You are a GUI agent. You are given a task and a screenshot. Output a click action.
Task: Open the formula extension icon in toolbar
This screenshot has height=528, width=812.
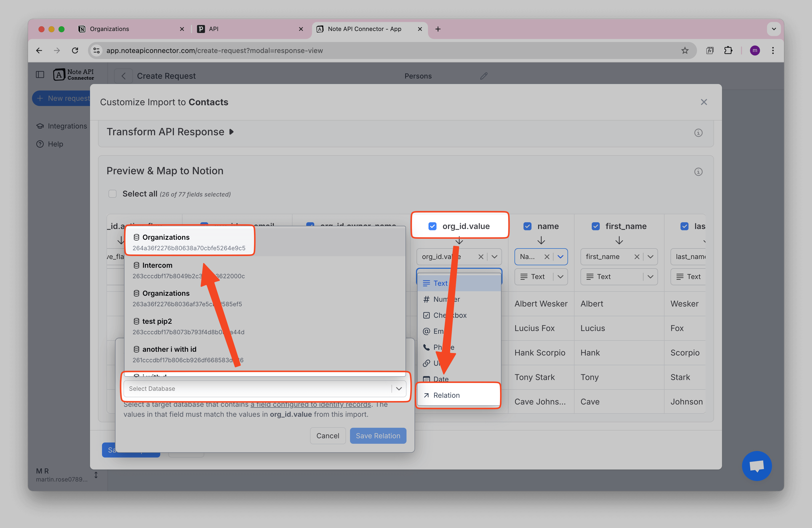point(710,50)
